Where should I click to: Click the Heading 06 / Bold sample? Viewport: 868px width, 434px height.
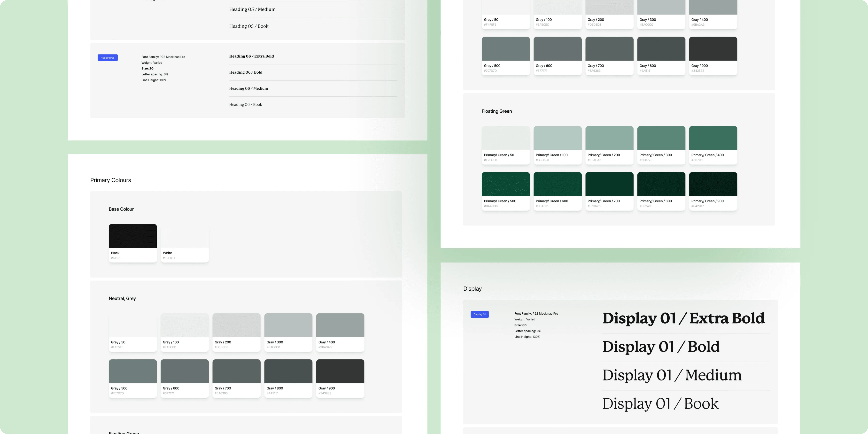click(246, 72)
